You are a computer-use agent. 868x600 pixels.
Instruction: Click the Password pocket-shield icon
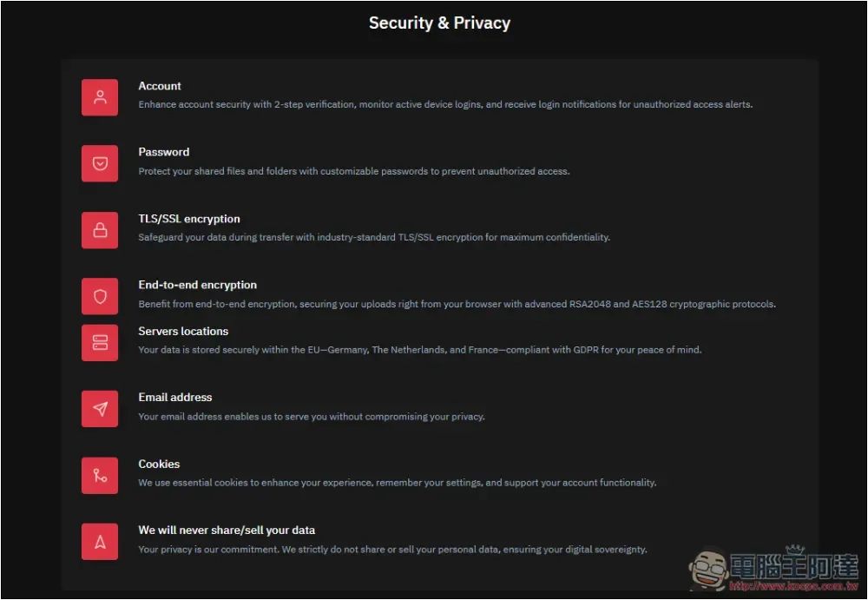(x=100, y=163)
